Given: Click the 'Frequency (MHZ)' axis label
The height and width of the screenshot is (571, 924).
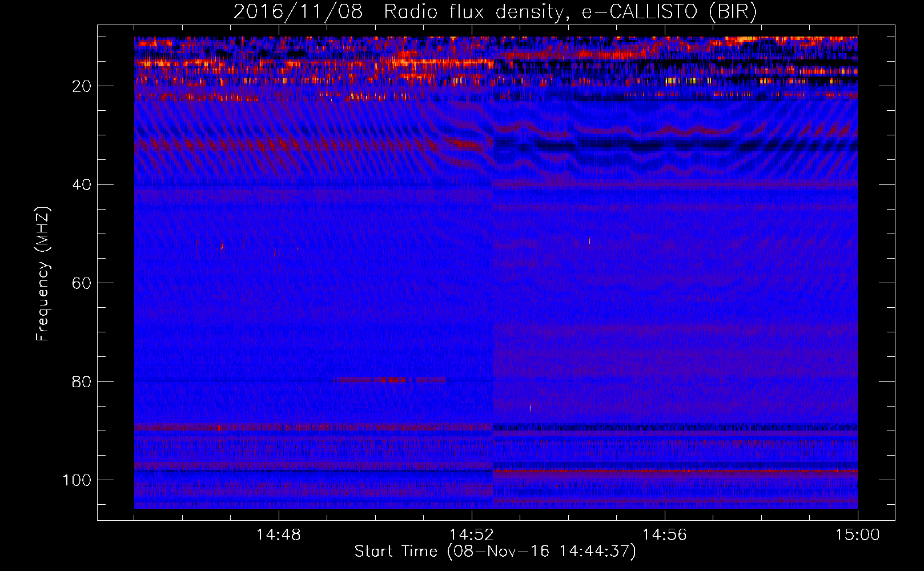Looking at the screenshot, I should coord(43,274).
